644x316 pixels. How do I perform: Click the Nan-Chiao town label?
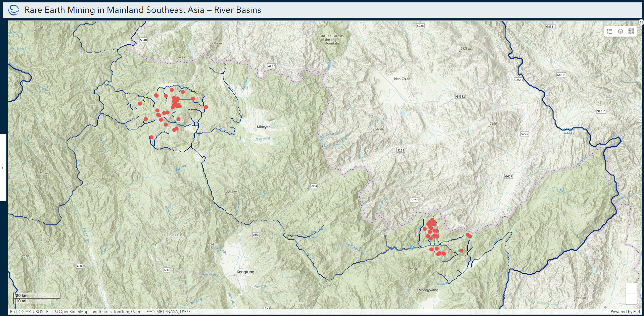402,79
